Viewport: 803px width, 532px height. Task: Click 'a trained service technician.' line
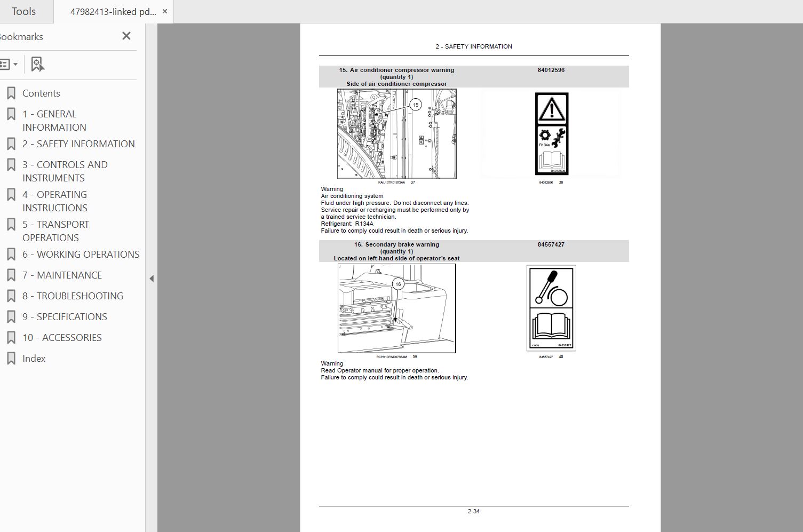pyautogui.click(x=359, y=217)
